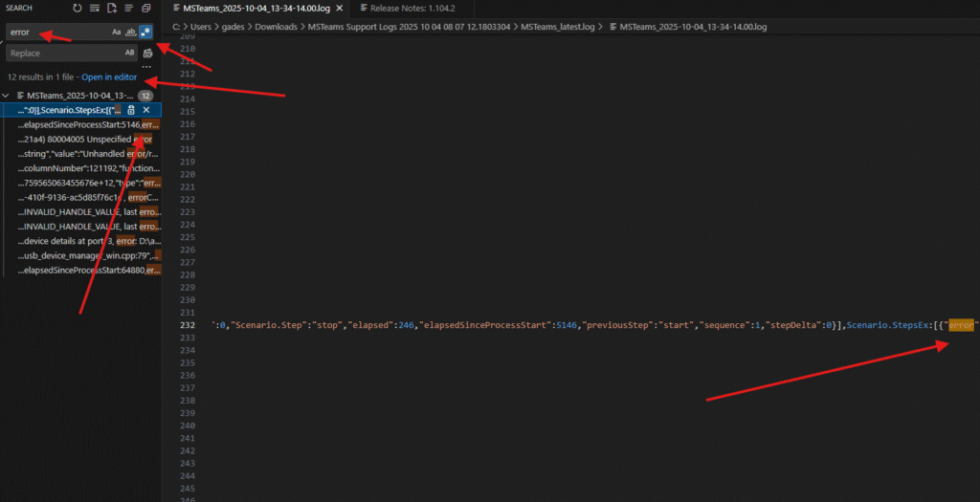Click the Open in editor link
Viewport: 980px width, 502px height.
click(x=109, y=76)
